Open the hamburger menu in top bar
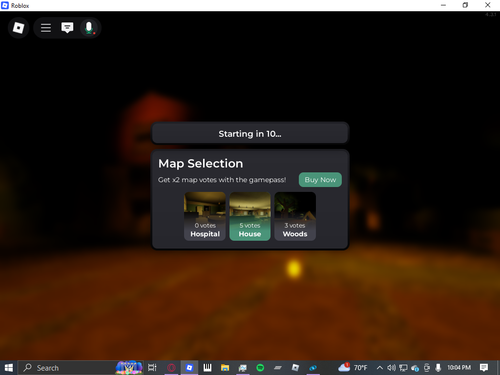This screenshot has width=500, height=375. pos(46,28)
